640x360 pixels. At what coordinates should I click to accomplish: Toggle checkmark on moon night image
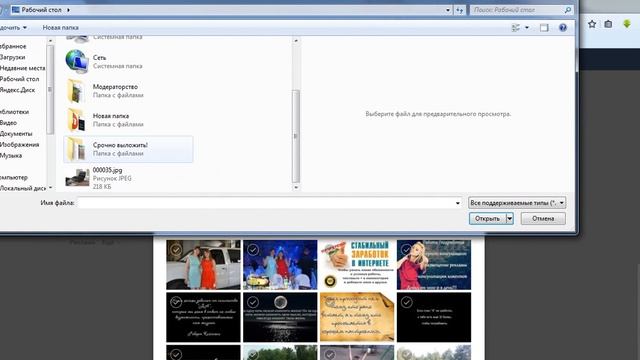[x=253, y=302]
